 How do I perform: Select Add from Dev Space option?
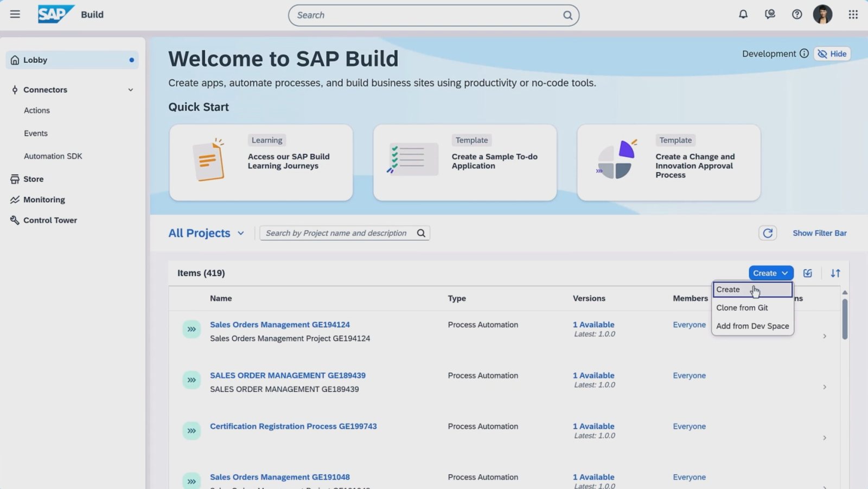coord(752,326)
